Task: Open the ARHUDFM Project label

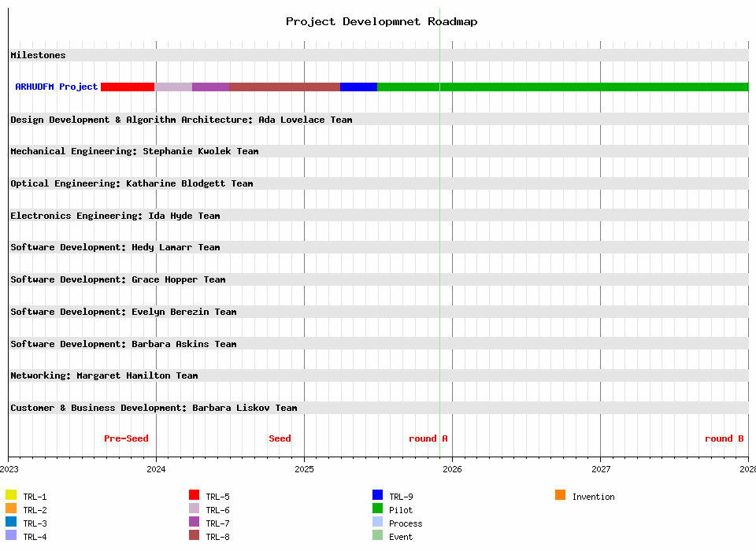Action: tap(57, 87)
